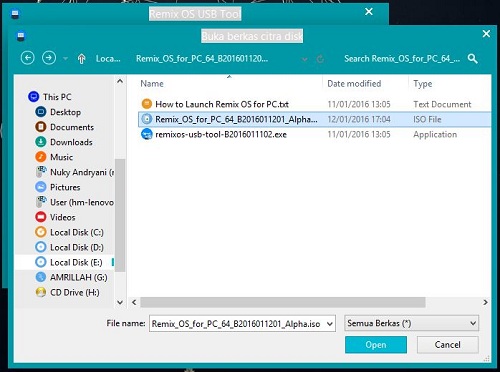Click the remixos-usb-tool exe icon
This screenshot has height=372, width=500.
(x=147, y=134)
